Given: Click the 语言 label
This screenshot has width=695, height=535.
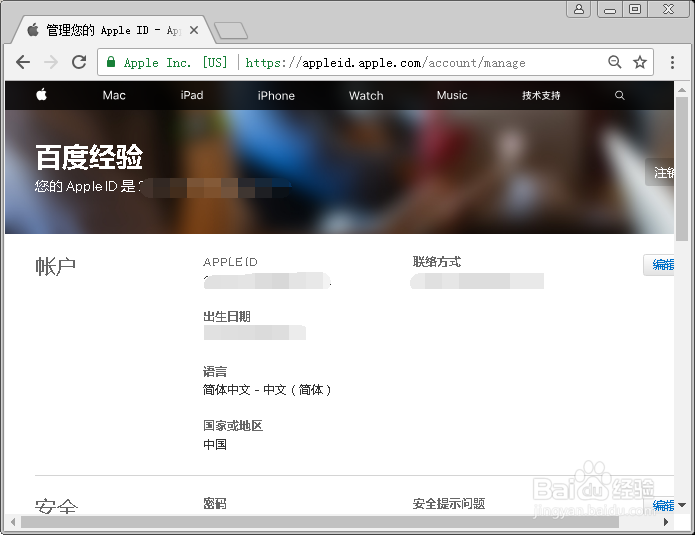Looking at the screenshot, I should click(x=215, y=371).
